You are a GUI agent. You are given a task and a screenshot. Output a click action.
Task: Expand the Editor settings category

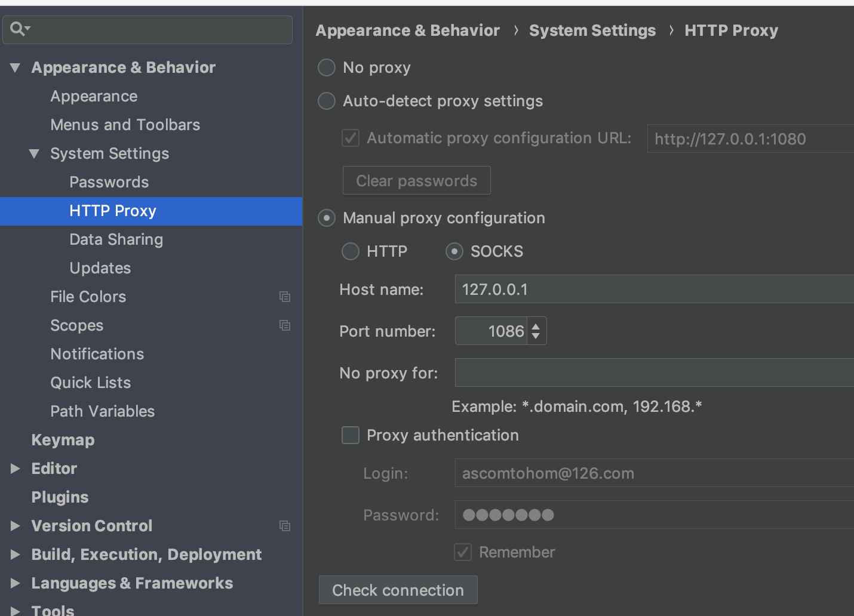[x=16, y=469]
